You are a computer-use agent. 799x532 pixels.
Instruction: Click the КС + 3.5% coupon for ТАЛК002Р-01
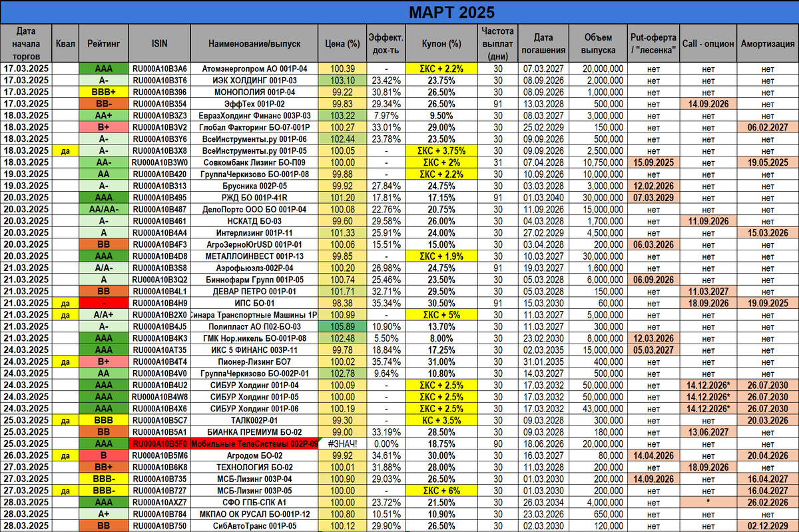441,419
